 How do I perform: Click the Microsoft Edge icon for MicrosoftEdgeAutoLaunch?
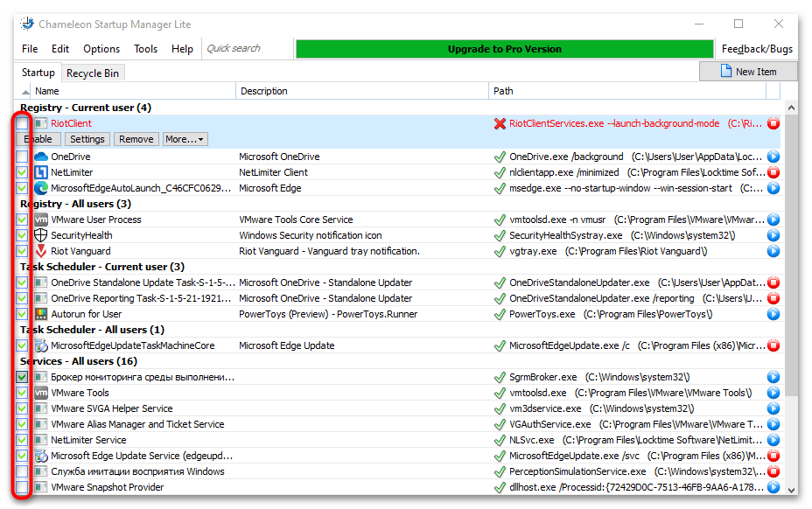(40, 188)
